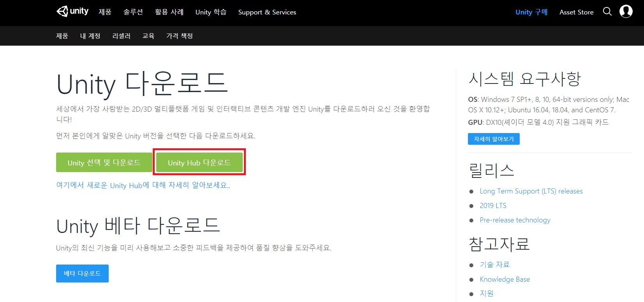
Task: Click the 베타 다운로드 button
Action: click(x=82, y=274)
